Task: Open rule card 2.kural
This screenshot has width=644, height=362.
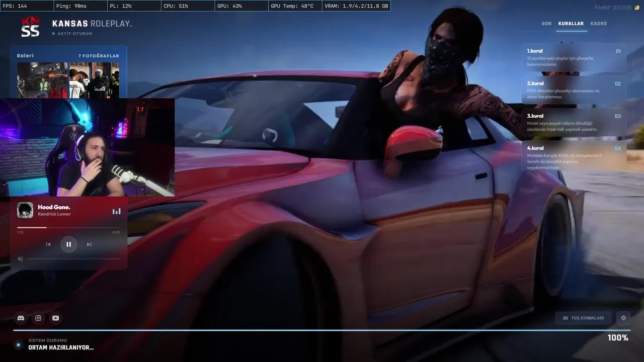Action: (x=574, y=90)
